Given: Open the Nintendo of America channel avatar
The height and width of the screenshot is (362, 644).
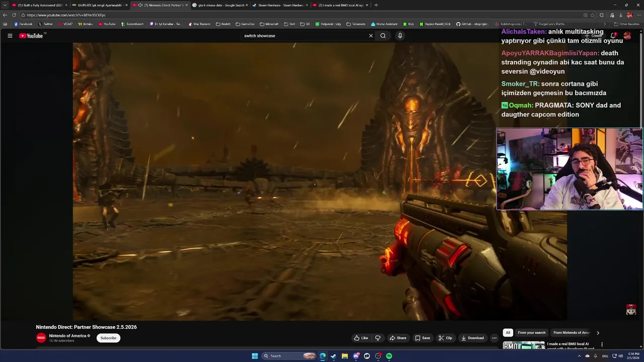Looking at the screenshot, I should [x=41, y=338].
